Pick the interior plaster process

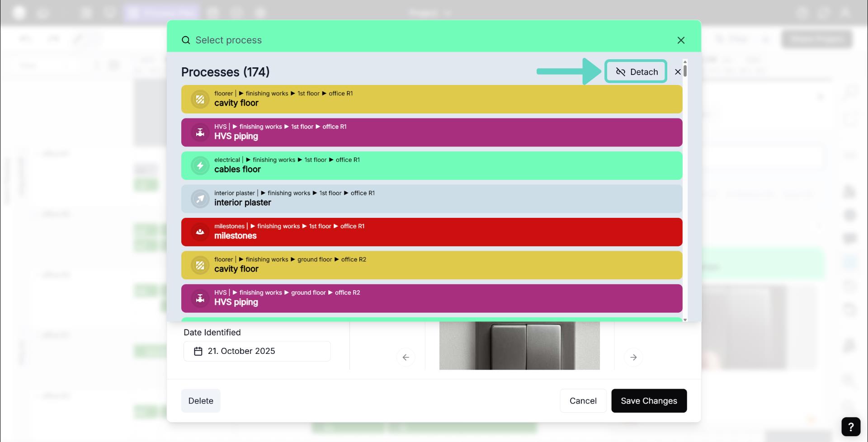(x=431, y=199)
